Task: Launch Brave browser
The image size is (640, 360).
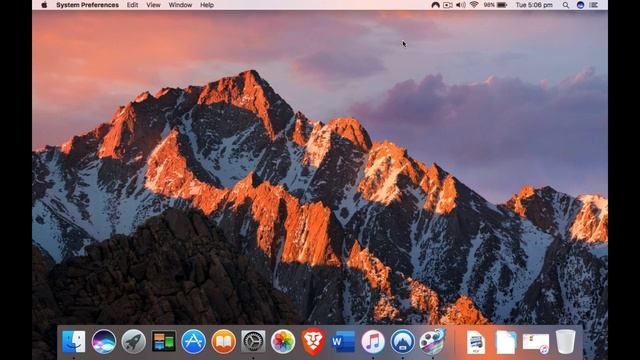Action: point(313,341)
